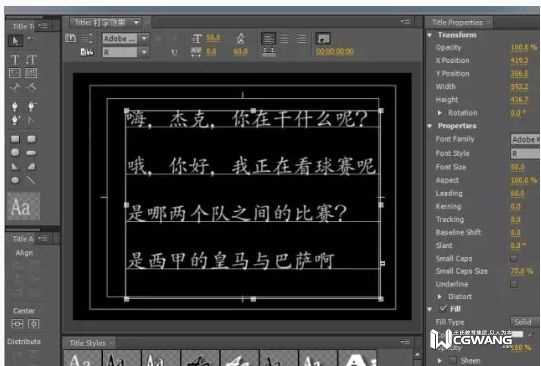Viewport: 541px width, 366px height.
Task: Select the Delete Anchor Point tool
Action: coord(31,106)
